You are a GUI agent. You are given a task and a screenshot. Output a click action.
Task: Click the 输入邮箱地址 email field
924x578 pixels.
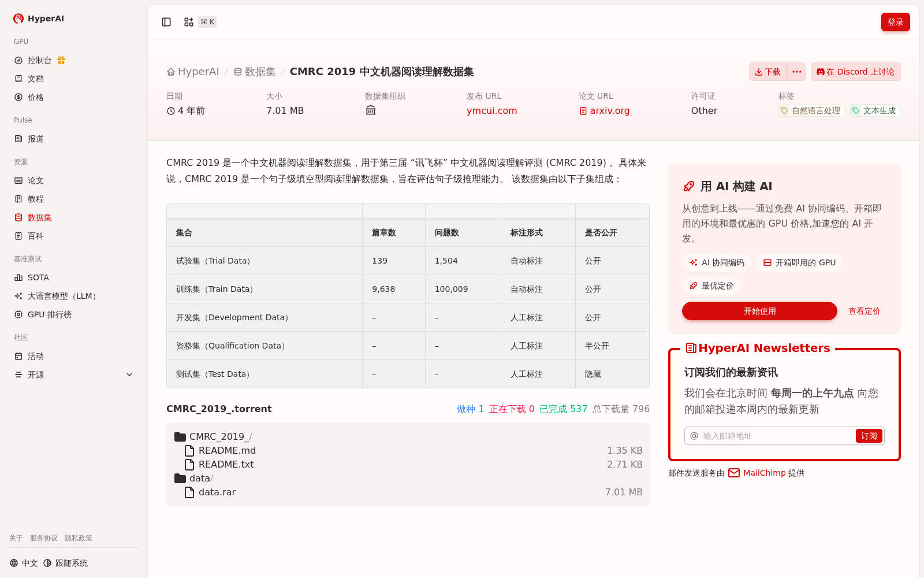click(777, 436)
